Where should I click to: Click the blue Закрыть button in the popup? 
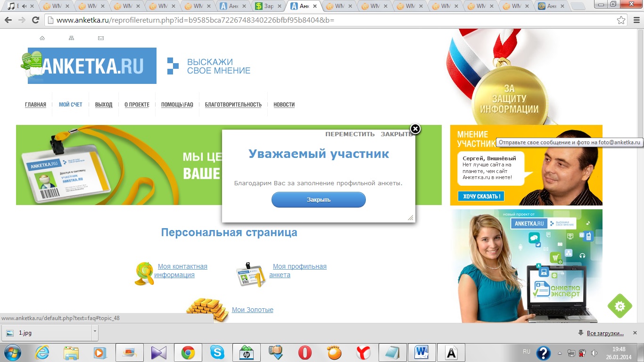319,199
